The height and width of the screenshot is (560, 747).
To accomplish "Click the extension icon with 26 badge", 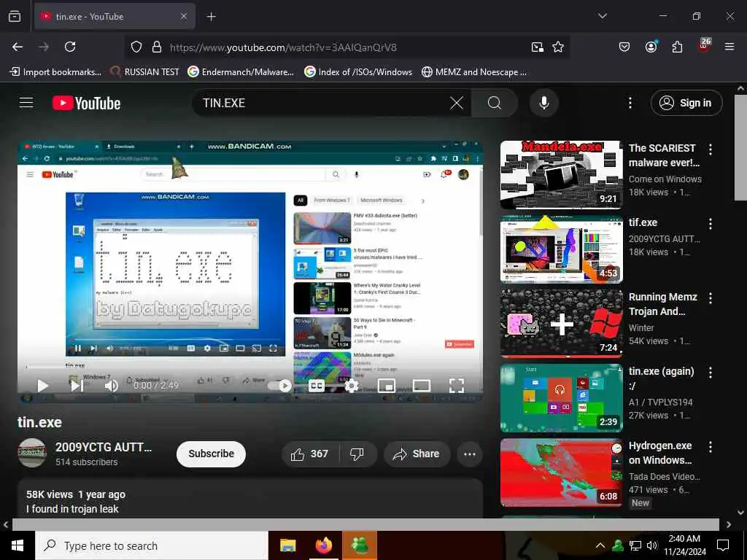I will [704, 46].
